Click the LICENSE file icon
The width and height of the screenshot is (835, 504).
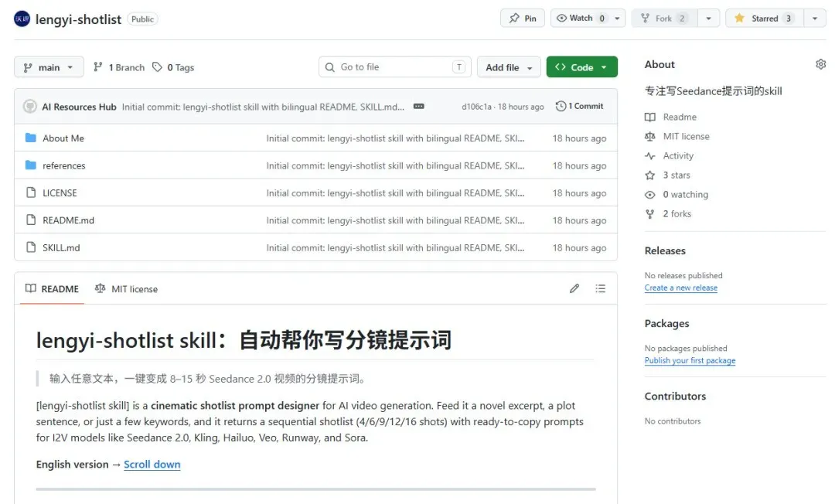click(31, 192)
